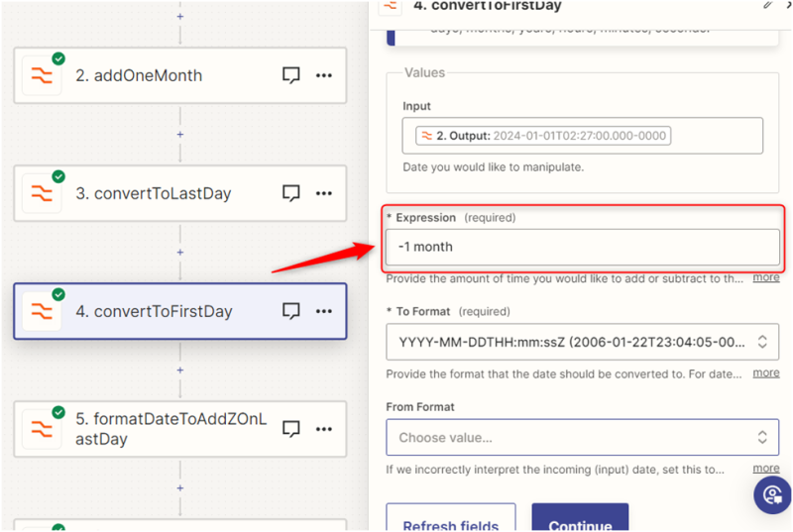Open comments on the convertToLastDay step
Image resolution: width=793 pixels, height=532 pixels.
click(291, 193)
